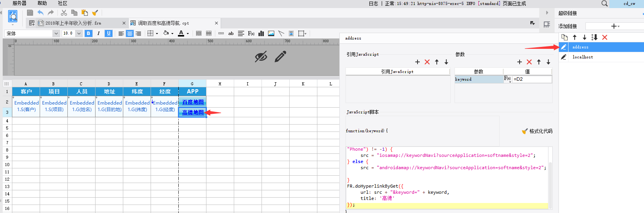The height and width of the screenshot is (213, 644).
Task: Click the paste clipboard icon
Action: tap(85, 13)
